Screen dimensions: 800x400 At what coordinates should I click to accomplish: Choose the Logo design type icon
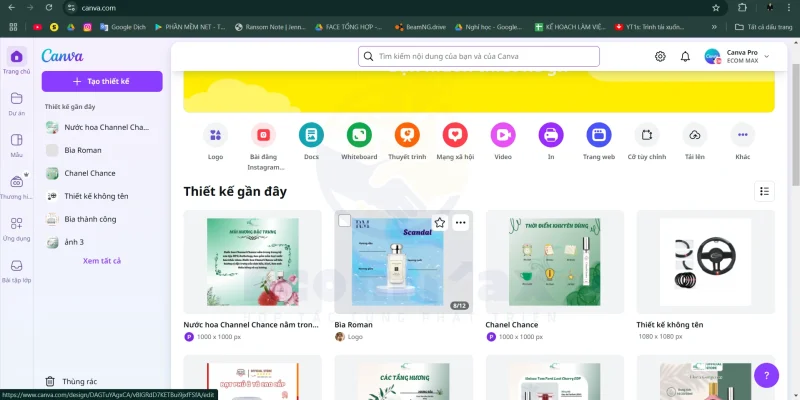(x=215, y=135)
